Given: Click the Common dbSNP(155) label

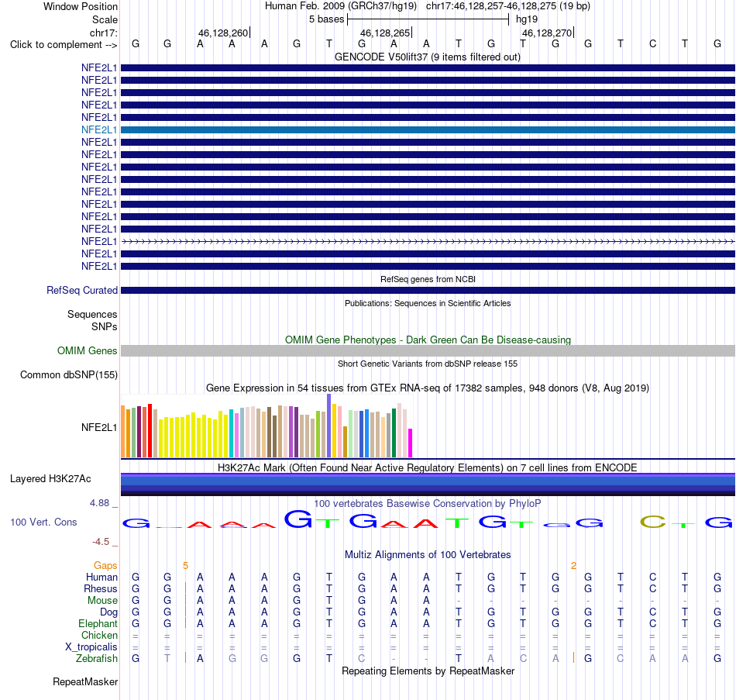Looking at the screenshot, I should [69, 375].
